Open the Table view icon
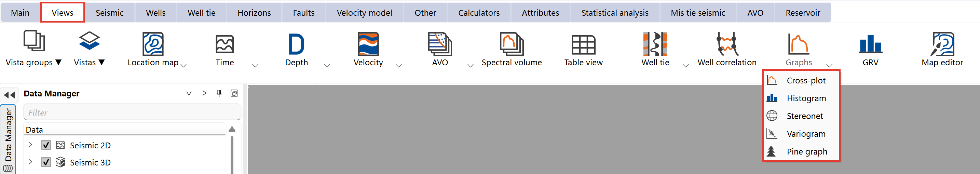980x174 pixels. 583,45
